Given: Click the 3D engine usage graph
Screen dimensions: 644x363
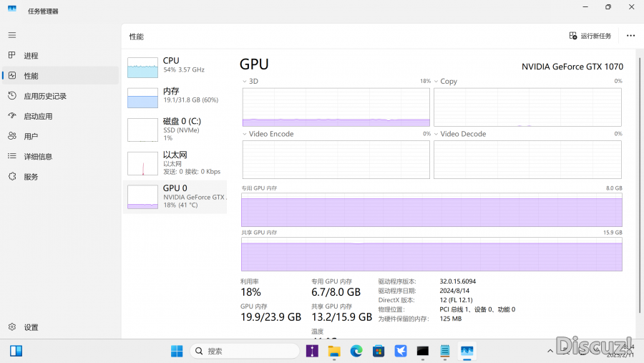Looking at the screenshot, I should coord(336,107).
